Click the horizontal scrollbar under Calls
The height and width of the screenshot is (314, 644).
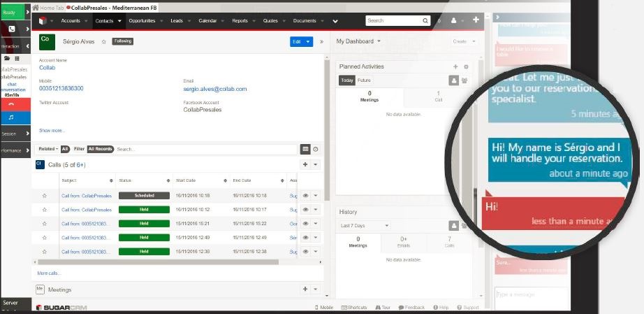(158, 262)
